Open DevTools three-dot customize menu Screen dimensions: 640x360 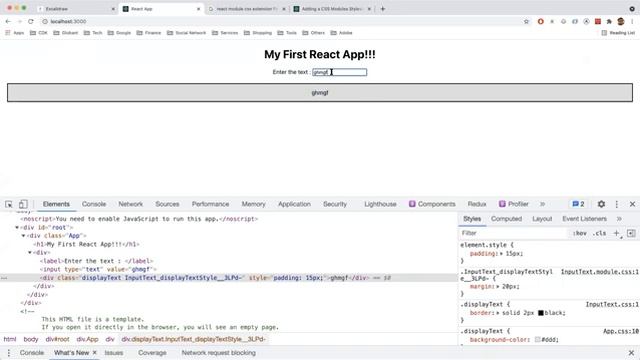pyautogui.click(x=617, y=204)
